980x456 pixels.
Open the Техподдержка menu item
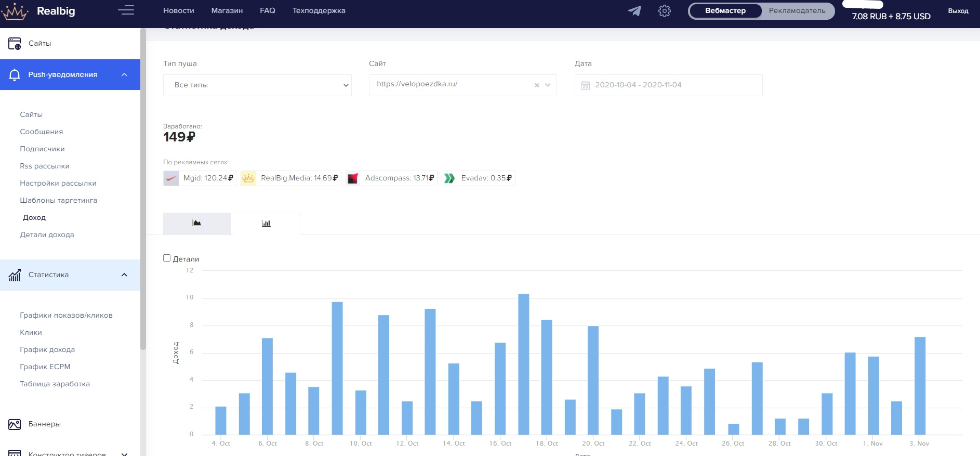pos(319,11)
